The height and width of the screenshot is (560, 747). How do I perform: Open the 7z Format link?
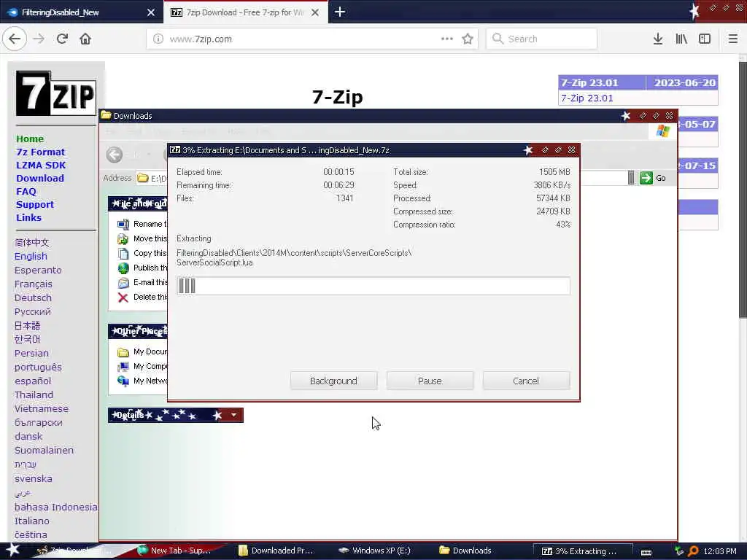click(41, 152)
